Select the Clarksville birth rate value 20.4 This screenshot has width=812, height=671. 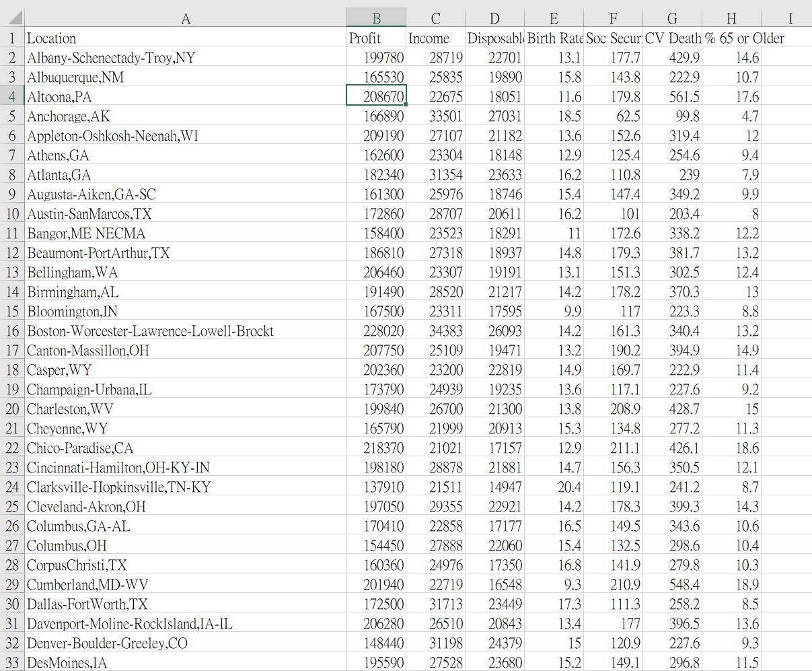pyautogui.click(x=554, y=487)
